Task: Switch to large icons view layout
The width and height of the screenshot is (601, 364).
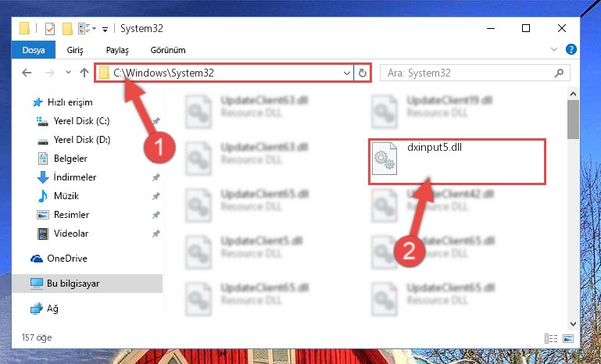Action: click(x=568, y=338)
